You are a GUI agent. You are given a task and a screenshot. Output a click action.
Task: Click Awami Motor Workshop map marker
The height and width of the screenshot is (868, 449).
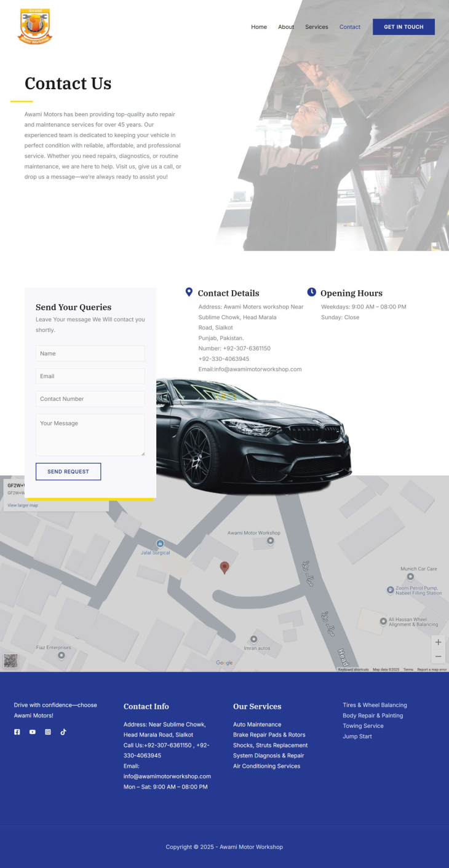coord(271,540)
